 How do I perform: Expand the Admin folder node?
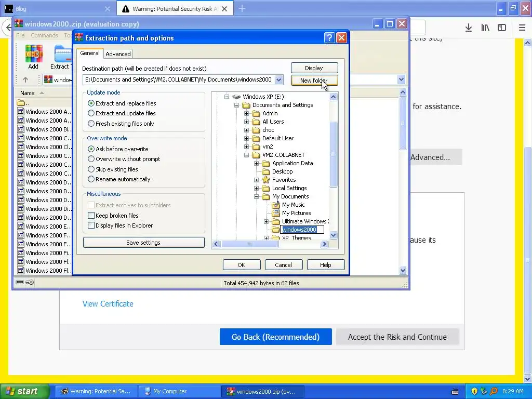[x=247, y=113]
